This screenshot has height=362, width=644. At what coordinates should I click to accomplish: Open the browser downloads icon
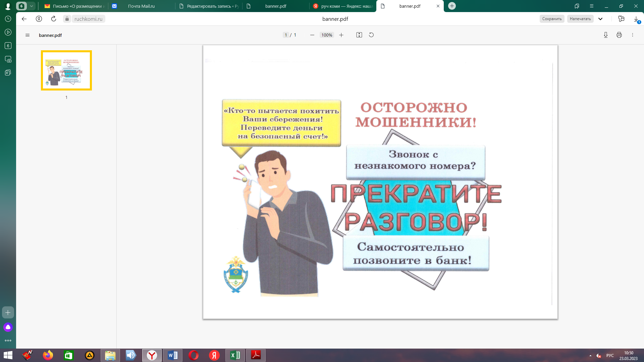click(636, 19)
